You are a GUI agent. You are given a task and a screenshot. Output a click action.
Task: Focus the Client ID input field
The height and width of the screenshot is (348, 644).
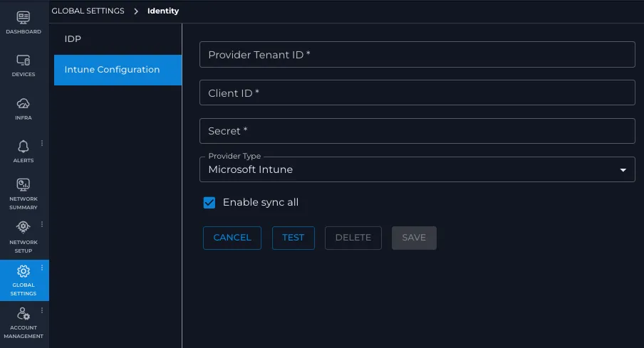pos(417,93)
